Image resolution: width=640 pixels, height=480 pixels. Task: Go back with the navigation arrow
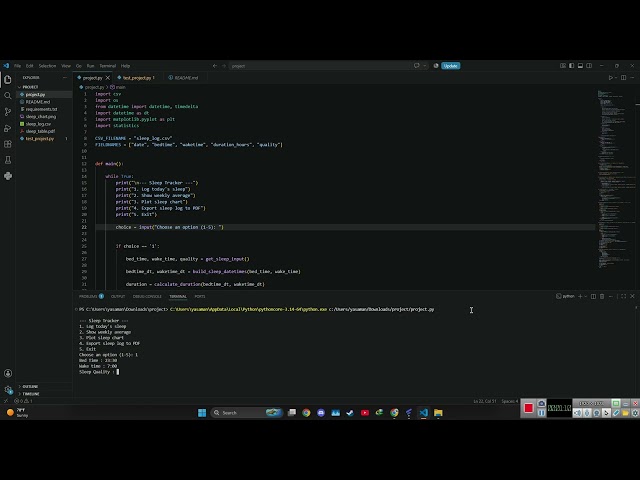pyautogui.click(x=215, y=66)
